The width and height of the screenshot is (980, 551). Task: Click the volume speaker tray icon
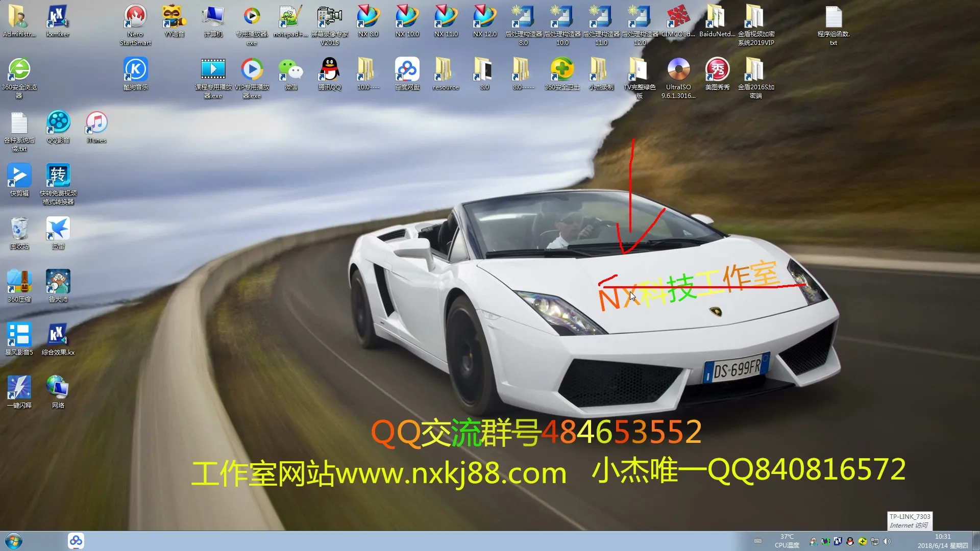click(887, 541)
